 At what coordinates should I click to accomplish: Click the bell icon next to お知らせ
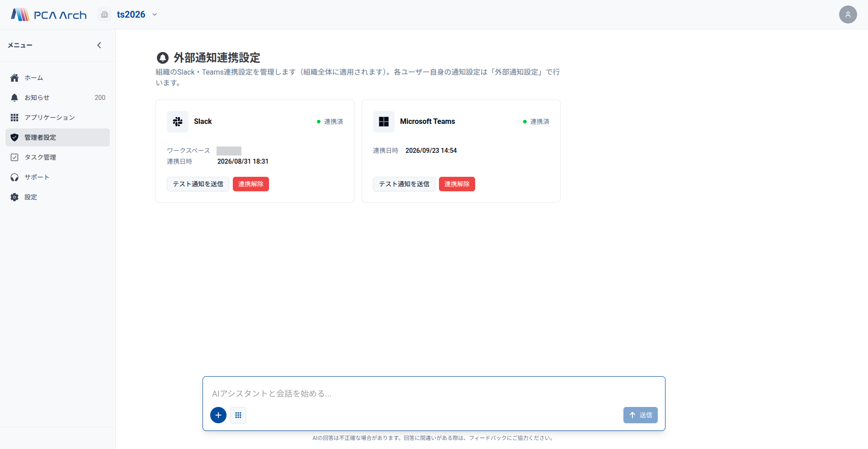pos(14,98)
